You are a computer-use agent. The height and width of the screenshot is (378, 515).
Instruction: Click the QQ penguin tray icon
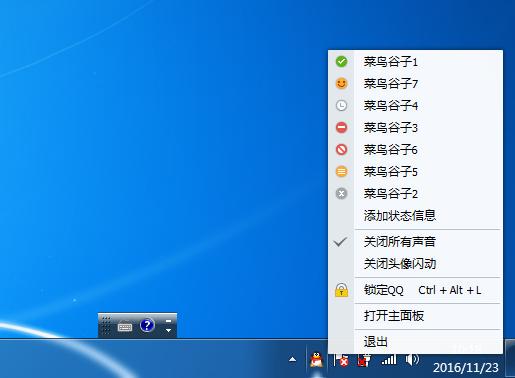[316, 360]
